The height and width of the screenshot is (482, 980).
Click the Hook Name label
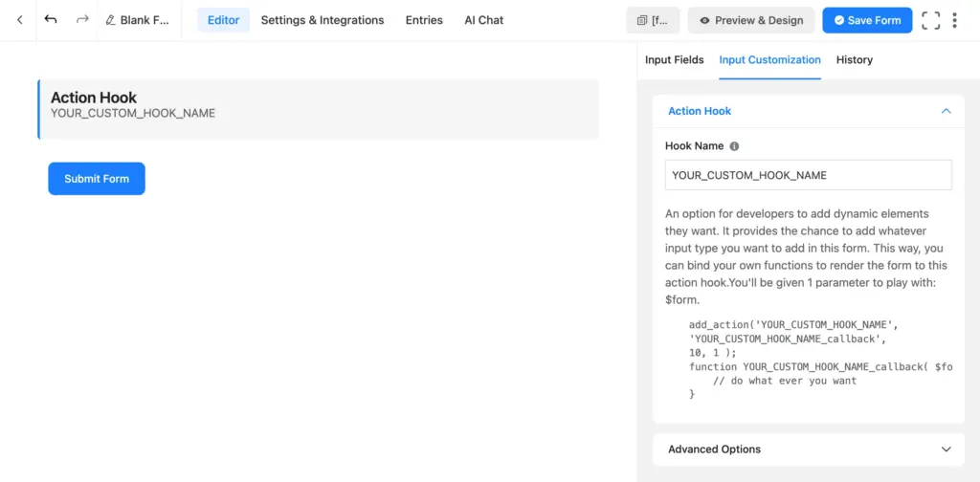695,146
